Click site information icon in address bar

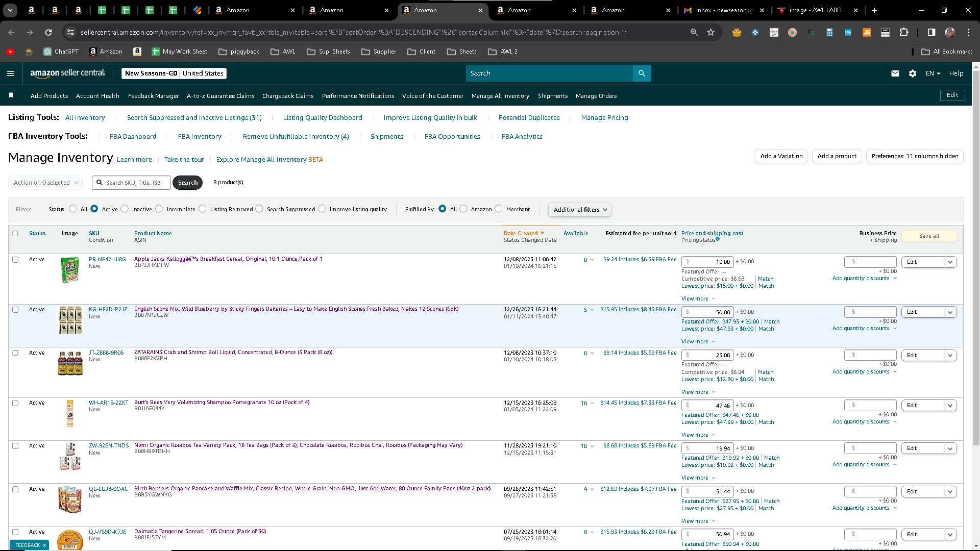70,32
